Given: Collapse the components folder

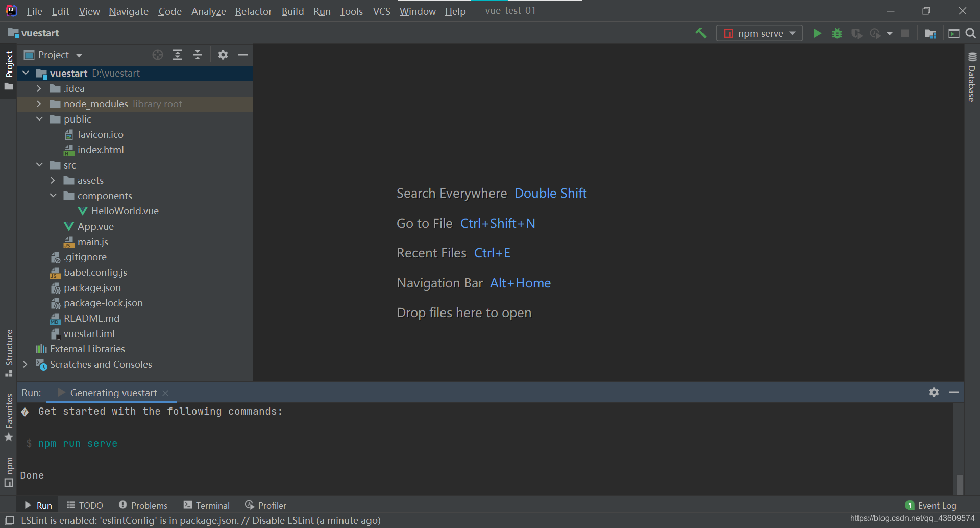Looking at the screenshot, I should [53, 196].
